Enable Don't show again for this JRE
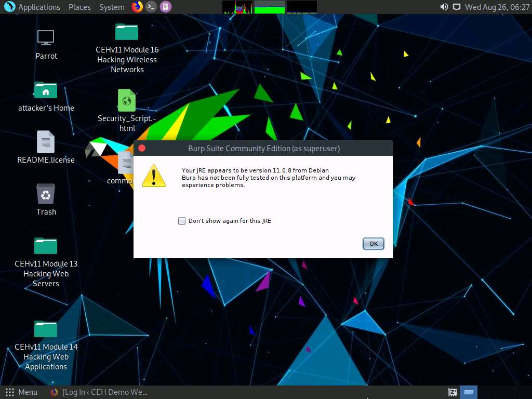Screen dimensions: 532x399 [182, 221]
